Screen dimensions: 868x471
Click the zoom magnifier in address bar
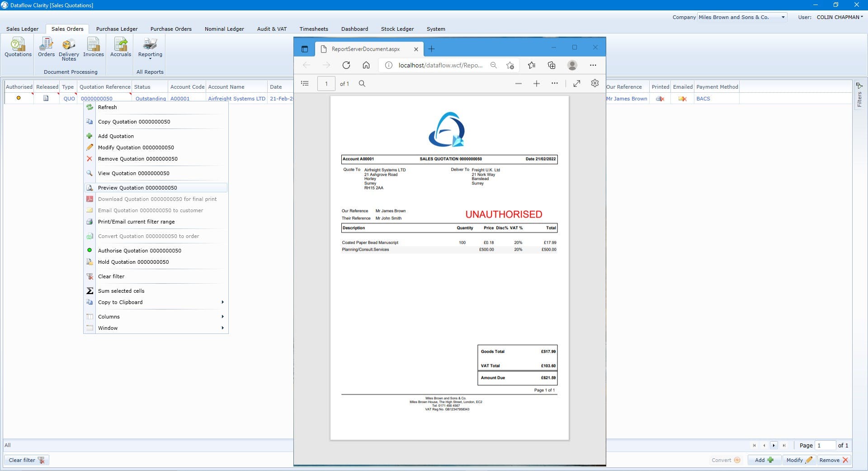click(494, 65)
